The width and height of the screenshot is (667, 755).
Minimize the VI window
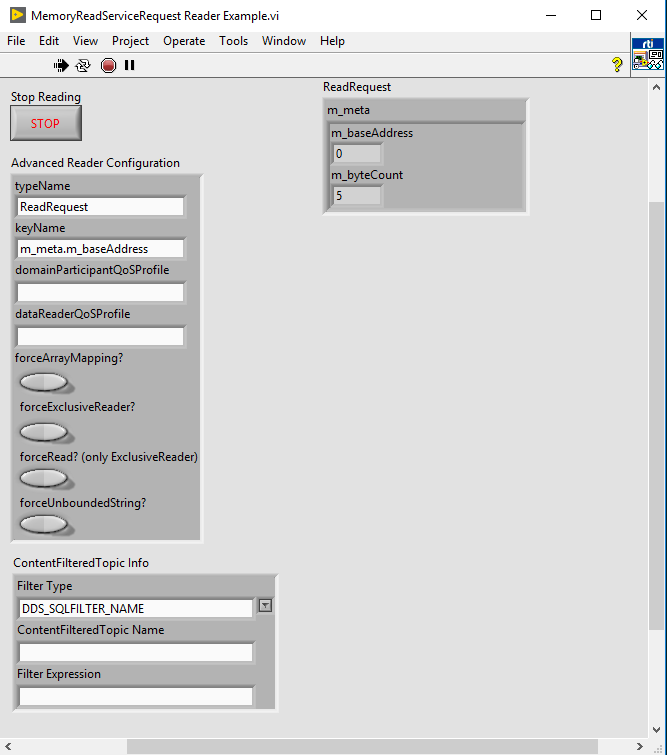coord(551,15)
